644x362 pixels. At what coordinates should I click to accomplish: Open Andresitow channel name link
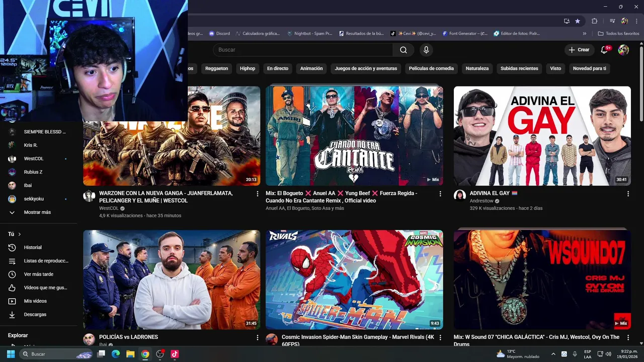481,201
